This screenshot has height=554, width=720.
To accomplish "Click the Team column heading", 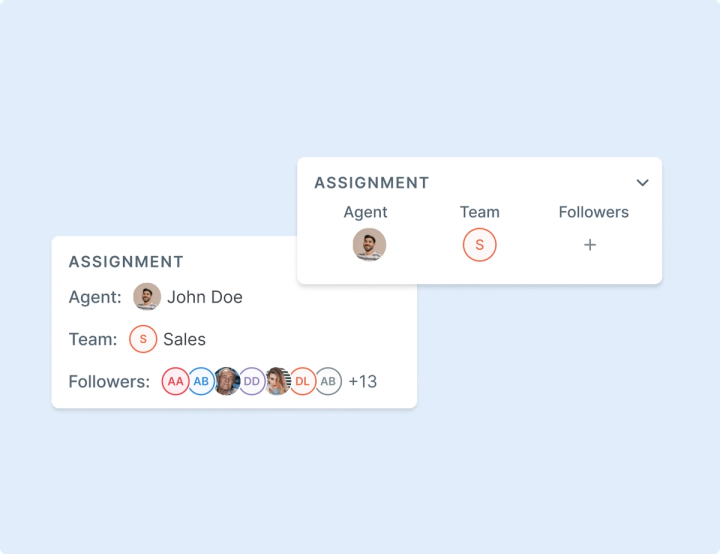I will click(480, 212).
